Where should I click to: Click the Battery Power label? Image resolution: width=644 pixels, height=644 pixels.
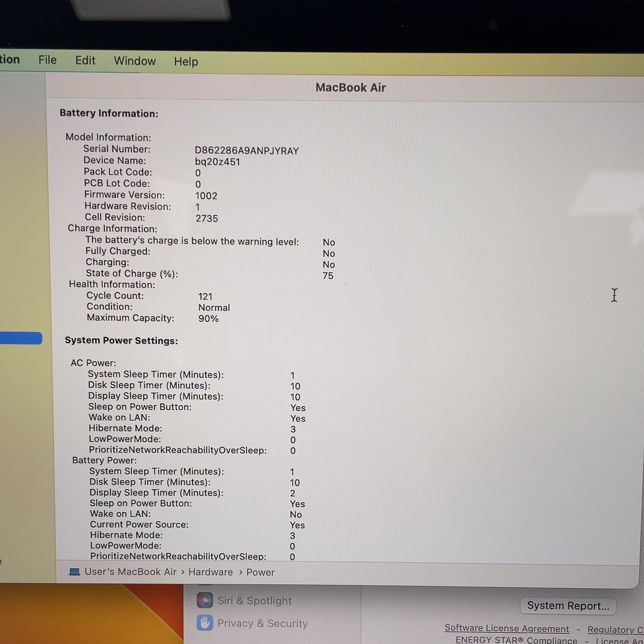104,460
